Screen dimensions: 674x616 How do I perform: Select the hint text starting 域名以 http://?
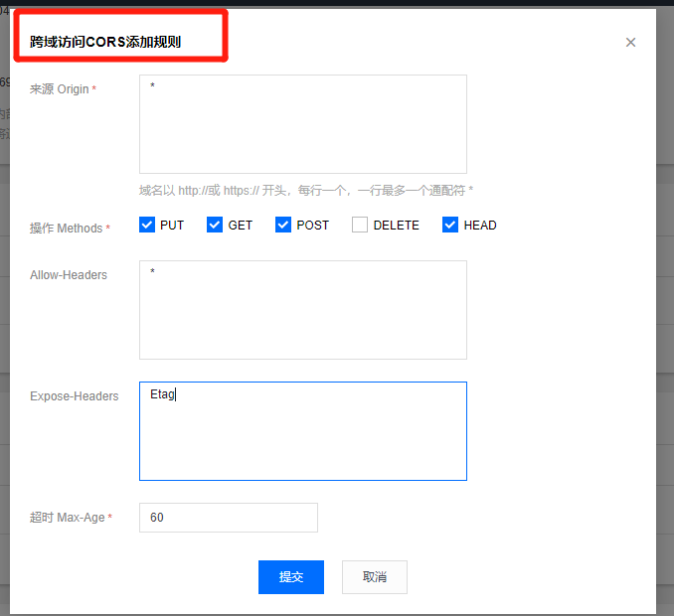[x=306, y=191]
